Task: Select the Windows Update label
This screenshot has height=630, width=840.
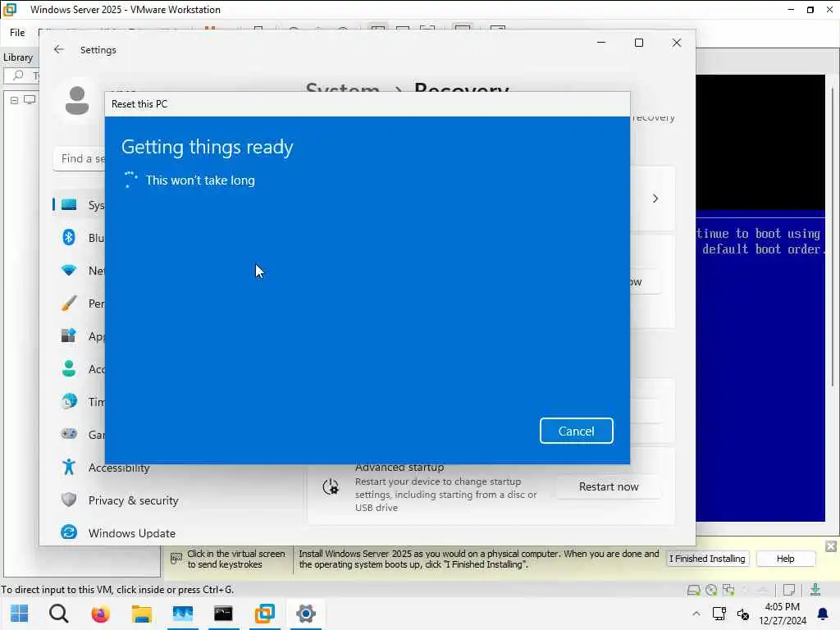Action: [132, 533]
